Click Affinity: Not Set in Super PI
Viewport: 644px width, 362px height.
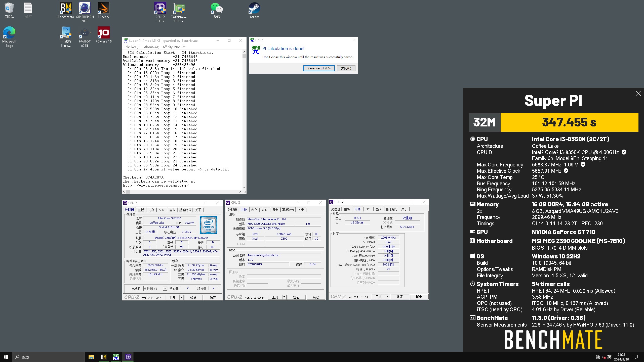174,47
